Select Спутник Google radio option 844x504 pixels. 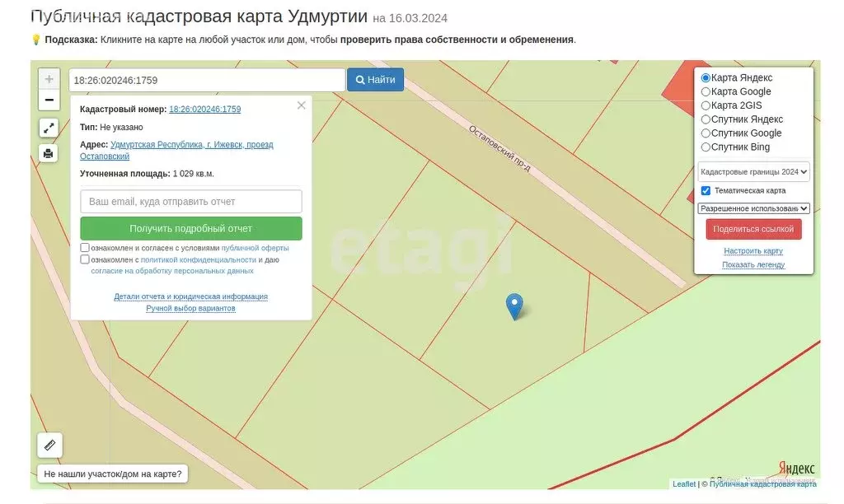pyautogui.click(x=706, y=133)
